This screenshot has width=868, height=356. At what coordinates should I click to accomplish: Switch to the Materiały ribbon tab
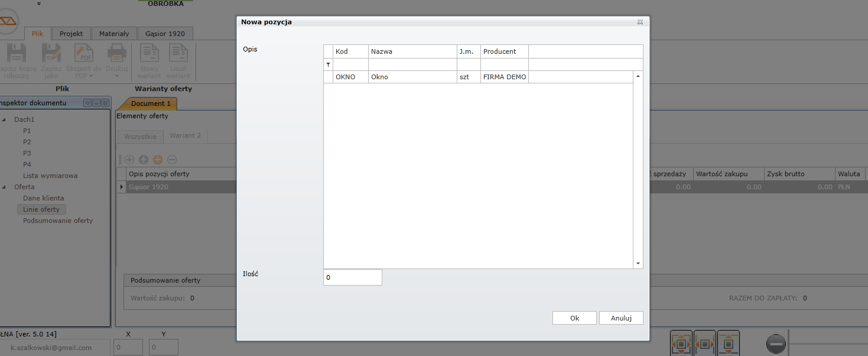[114, 34]
